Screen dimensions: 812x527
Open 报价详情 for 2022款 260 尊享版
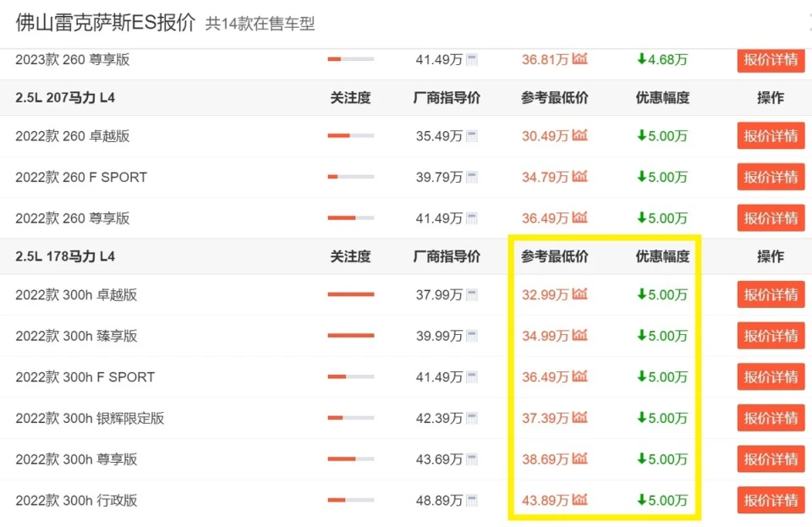pyautogui.click(x=771, y=218)
